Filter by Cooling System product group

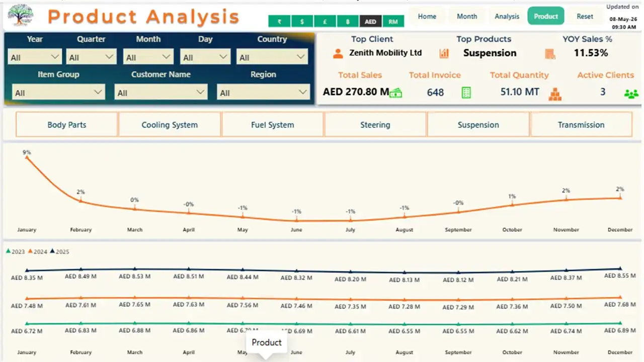coord(170,125)
